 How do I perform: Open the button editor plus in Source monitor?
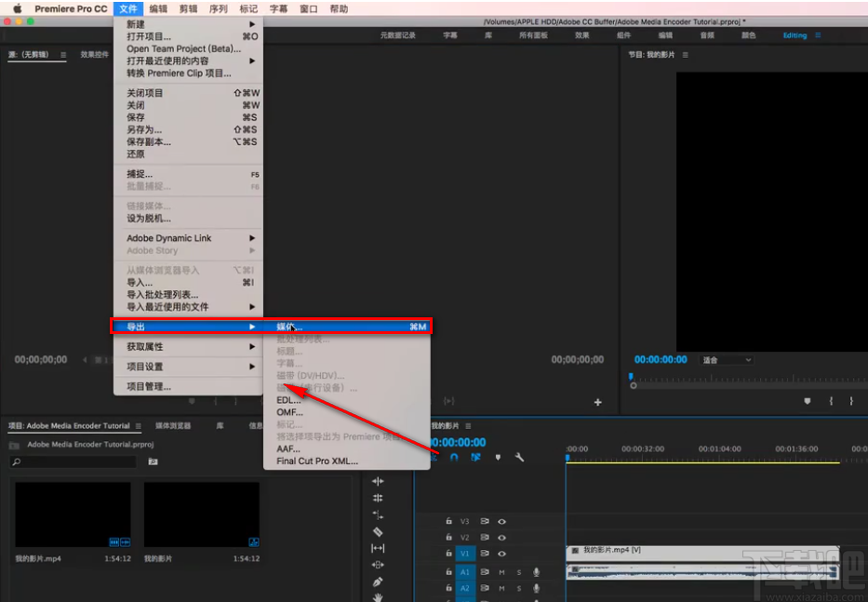click(x=598, y=402)
